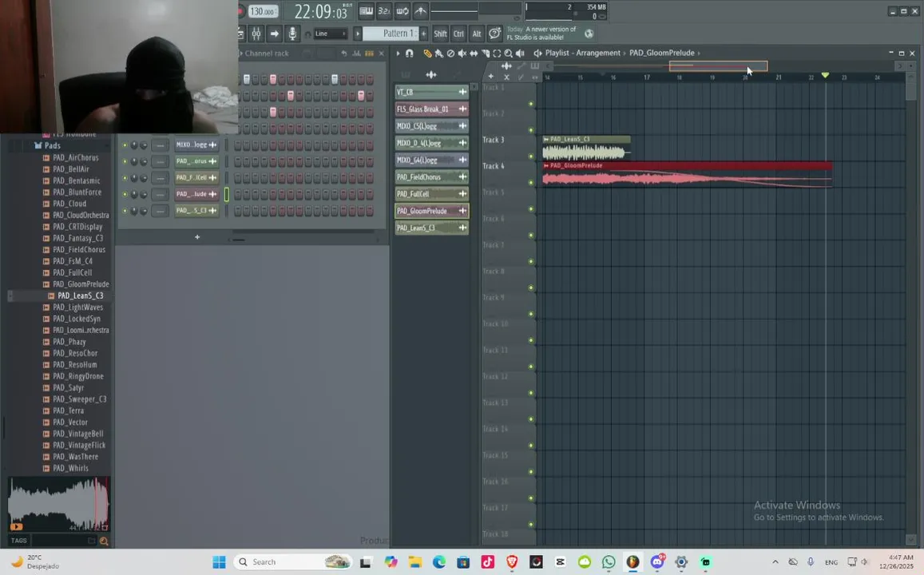Image resolution: width=924 pixels, height=575 pixels.
Task: Select the playback speaker tool in Playlist
Action: coord(520,53)
